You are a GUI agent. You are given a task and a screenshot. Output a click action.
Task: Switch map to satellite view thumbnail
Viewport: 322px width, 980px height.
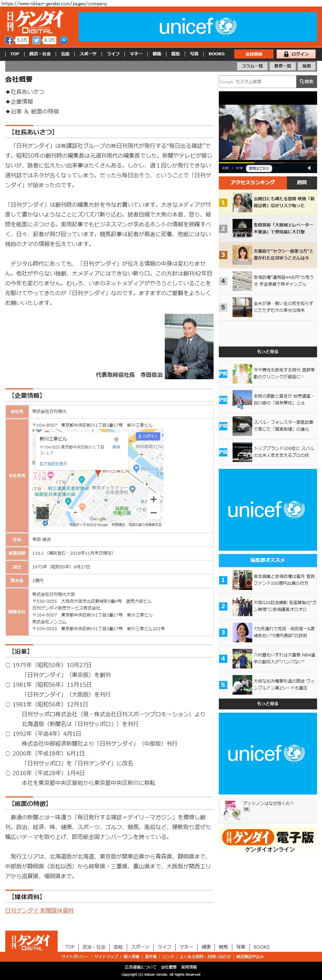pyautogui.click(x=43, y=513)
